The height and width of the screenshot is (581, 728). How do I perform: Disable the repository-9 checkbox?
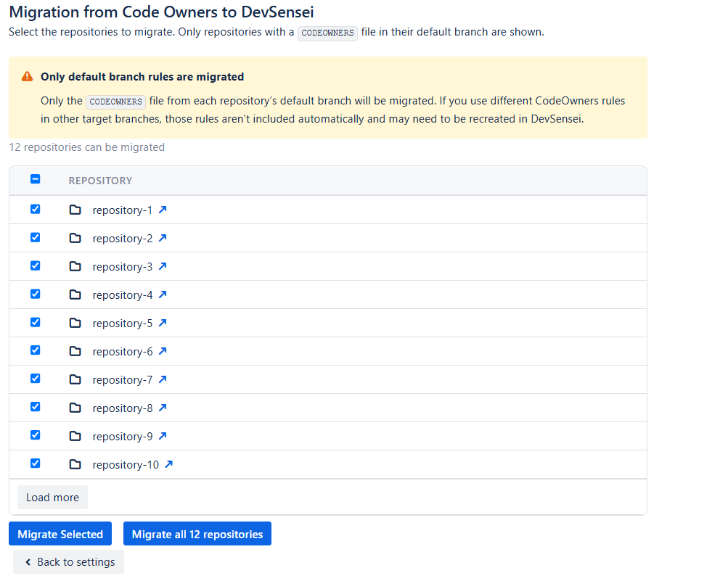pyautogui.click(x=36, y=435)
